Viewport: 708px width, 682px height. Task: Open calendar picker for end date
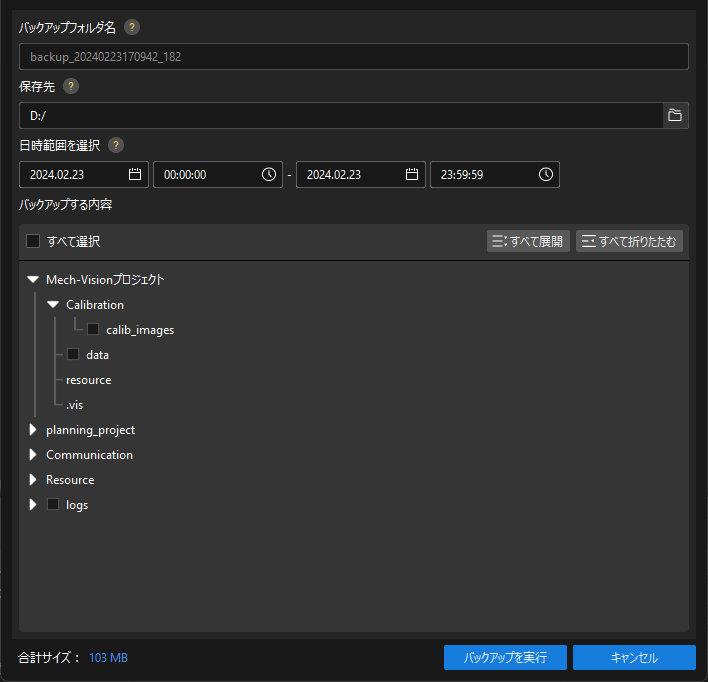(412, 174)
